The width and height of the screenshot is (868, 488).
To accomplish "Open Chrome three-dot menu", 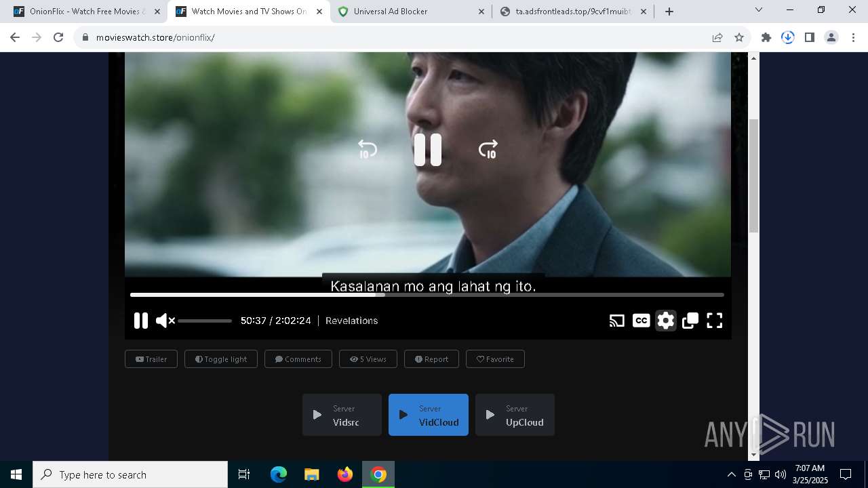I will click(x=853, y=37).
